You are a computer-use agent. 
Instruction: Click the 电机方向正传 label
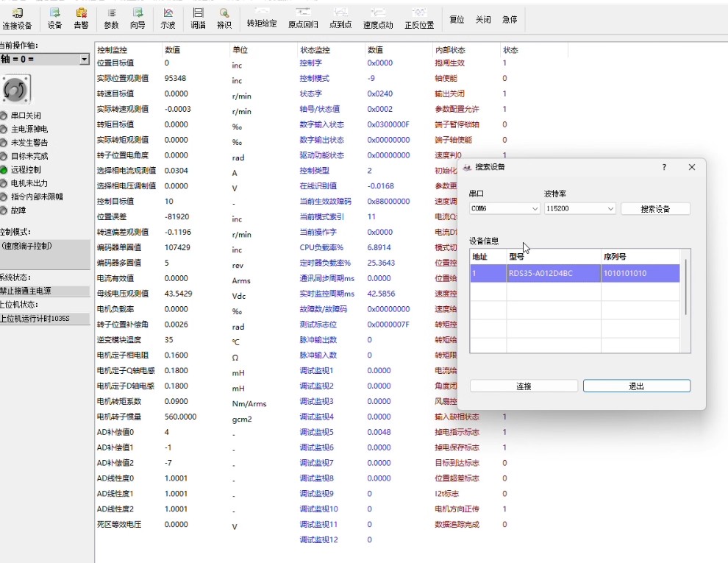(457, 509)
